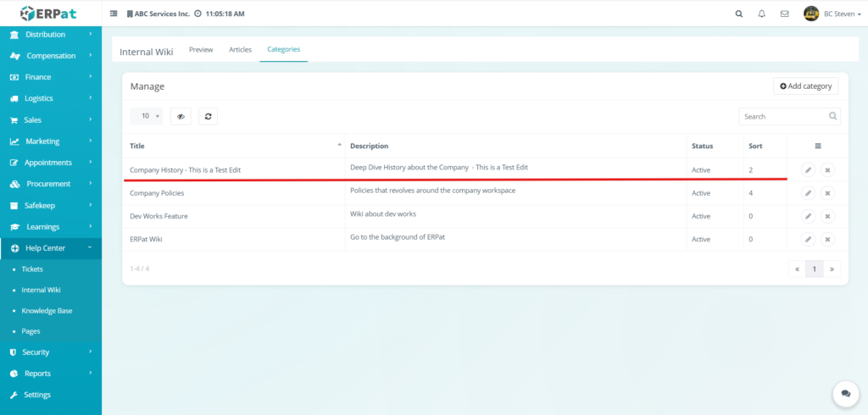Edit the Company Policies category
Screen dimensions: 868x415
pos(808,193)
